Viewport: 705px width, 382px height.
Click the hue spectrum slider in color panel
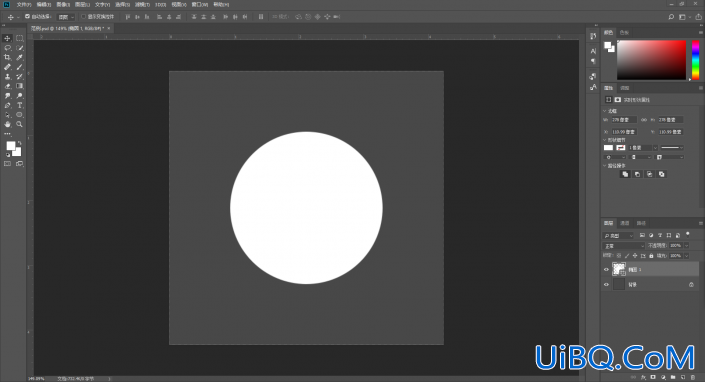[x=696, y=60]
